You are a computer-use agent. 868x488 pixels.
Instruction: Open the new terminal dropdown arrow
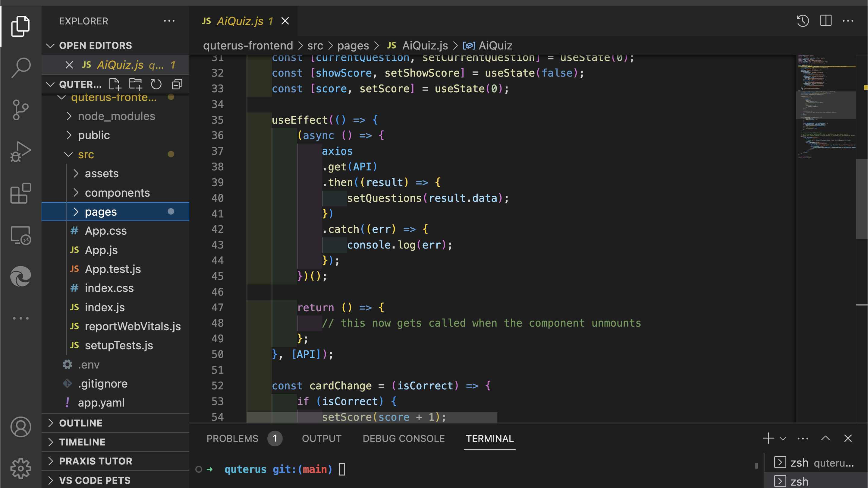(x=783, y=439)
